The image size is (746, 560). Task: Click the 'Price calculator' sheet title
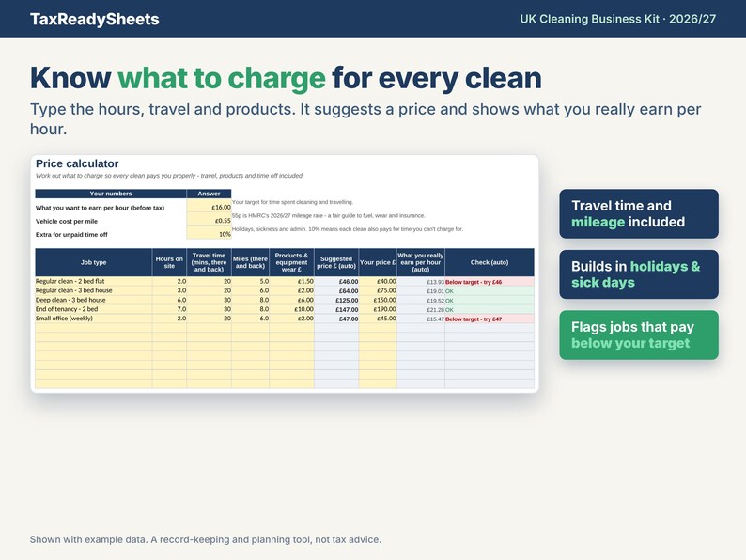(x=77, y=163)
